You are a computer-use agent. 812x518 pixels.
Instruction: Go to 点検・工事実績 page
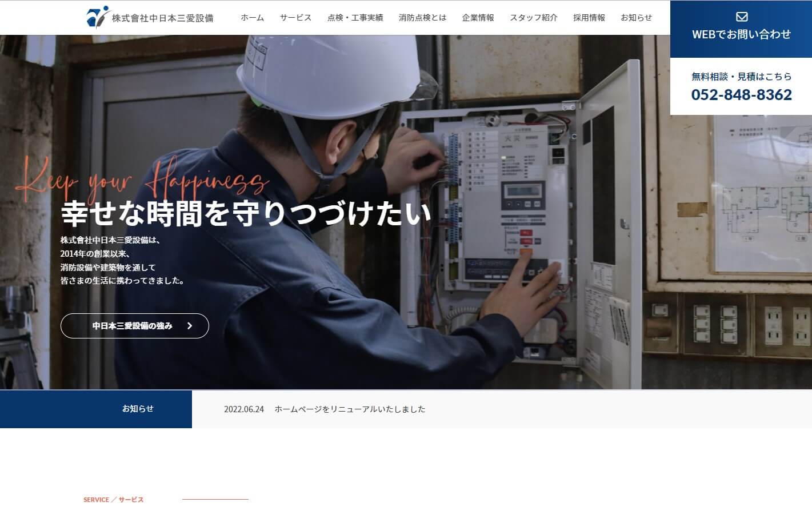(x=355, y=18)
